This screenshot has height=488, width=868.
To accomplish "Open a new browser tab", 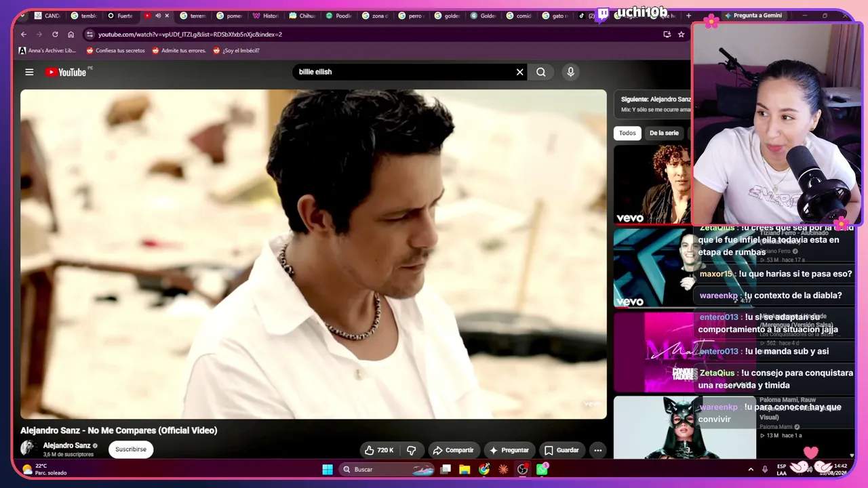I will tap(689, 16).
